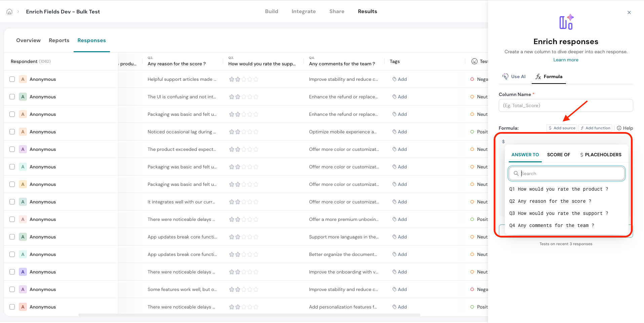The width and height of the screenshot is (644, 323).
Task: Click the home icon in the breadcrumb
Action: point(9,11)
